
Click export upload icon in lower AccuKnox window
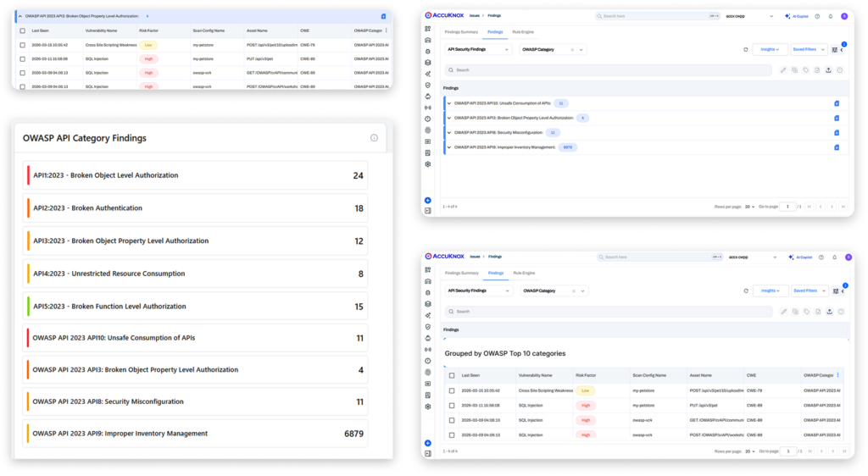[829, 312]
